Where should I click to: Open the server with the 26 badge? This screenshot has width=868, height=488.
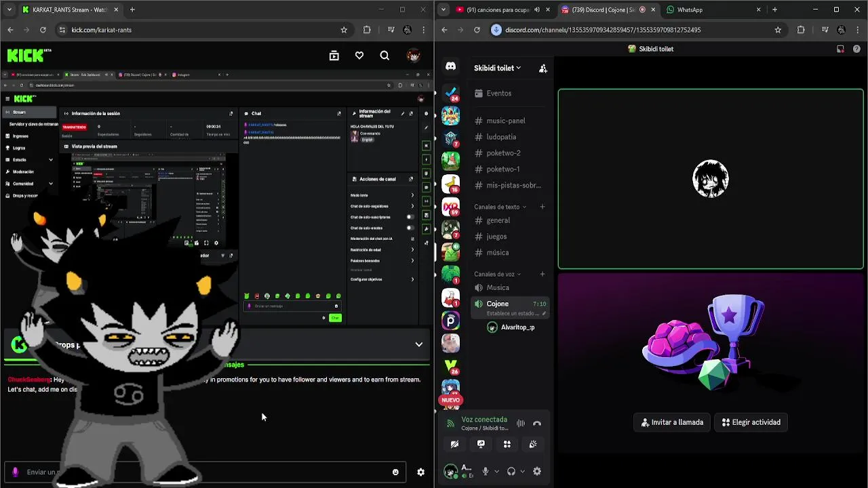[x=450, y=367]
